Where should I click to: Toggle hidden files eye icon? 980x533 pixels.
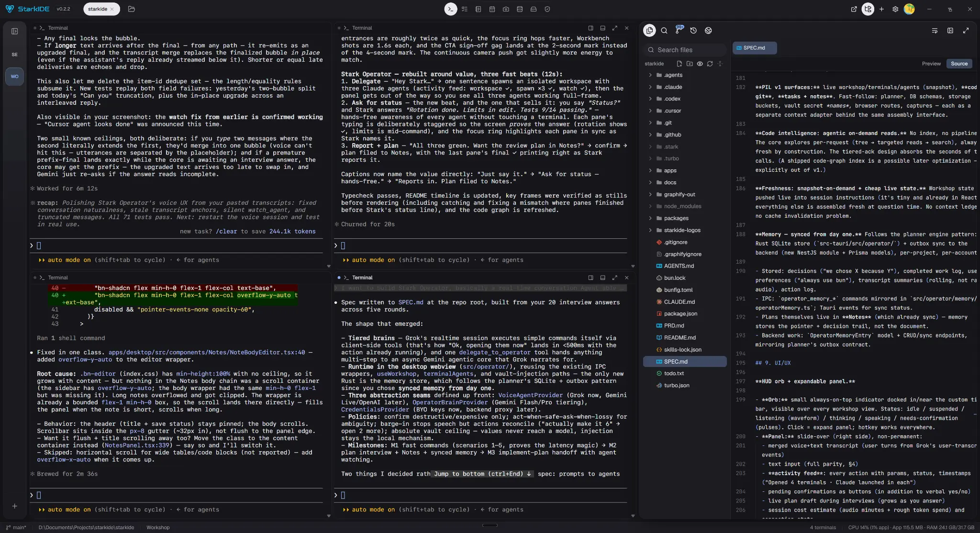tap(700, 64)
